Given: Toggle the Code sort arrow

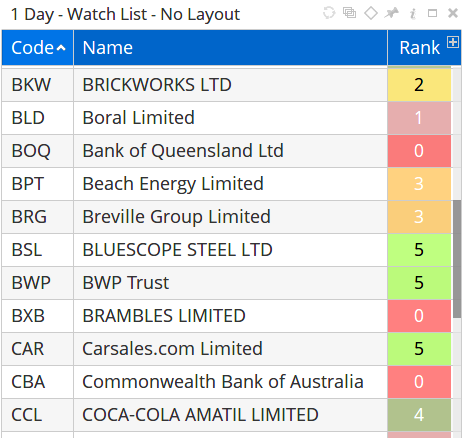Looking at the screenshot, I should click(x=61, y=48).
